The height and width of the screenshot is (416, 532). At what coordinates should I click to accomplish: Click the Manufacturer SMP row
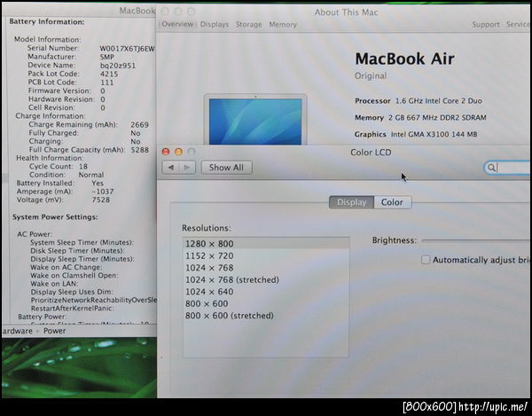pyautogui.click(x=71, y=57)
